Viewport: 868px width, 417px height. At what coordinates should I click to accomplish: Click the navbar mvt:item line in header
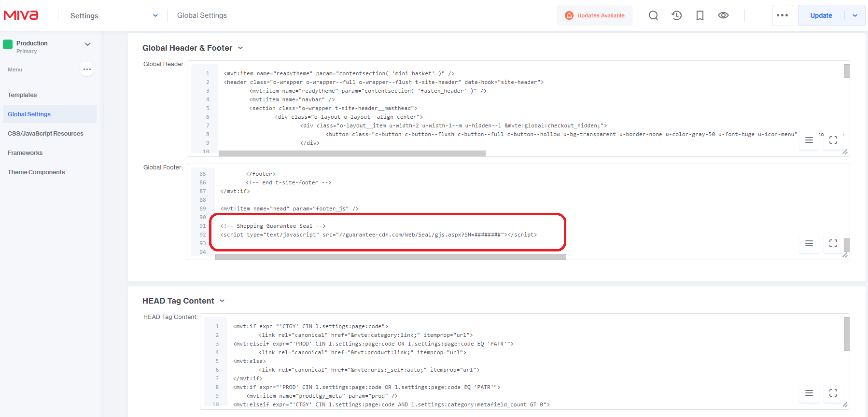point(292,99)
